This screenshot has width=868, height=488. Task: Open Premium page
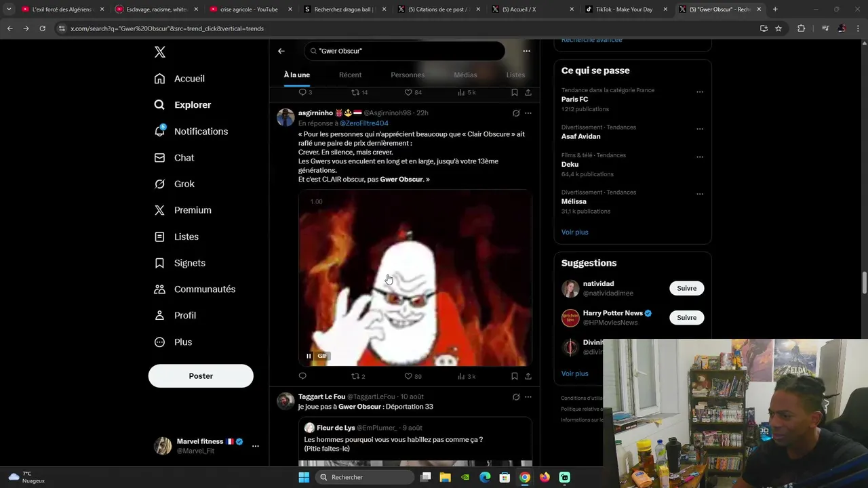pyautogui.click(x=182, y=210)
